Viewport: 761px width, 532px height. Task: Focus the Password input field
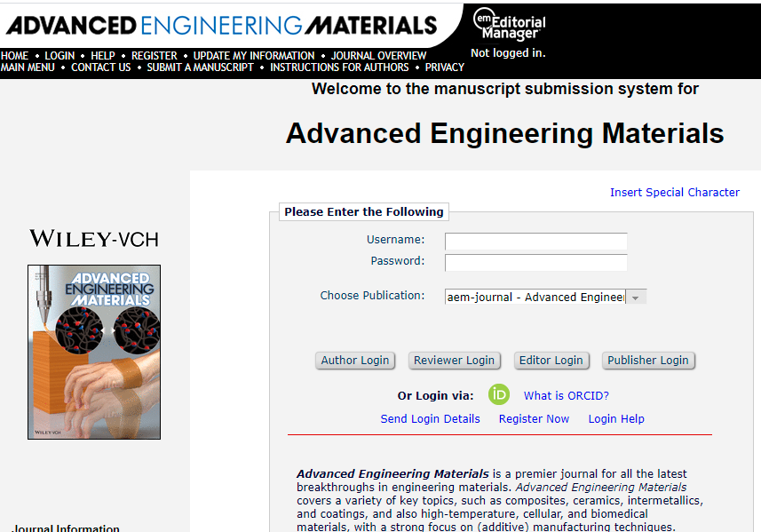tap(535, 262)
